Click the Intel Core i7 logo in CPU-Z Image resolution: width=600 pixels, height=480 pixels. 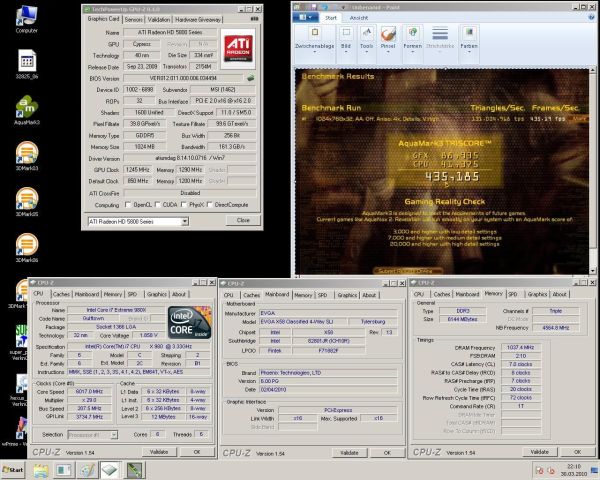(x=189, y=322)
